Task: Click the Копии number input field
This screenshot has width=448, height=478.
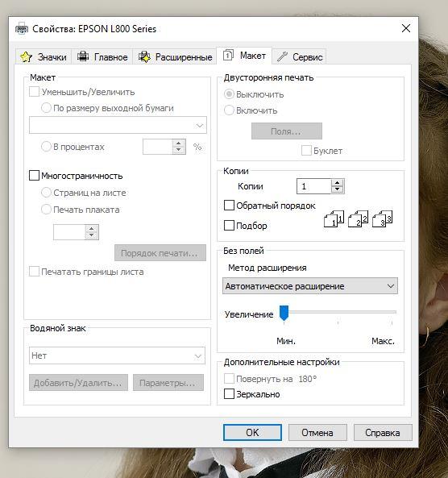Action: [314, 186]
